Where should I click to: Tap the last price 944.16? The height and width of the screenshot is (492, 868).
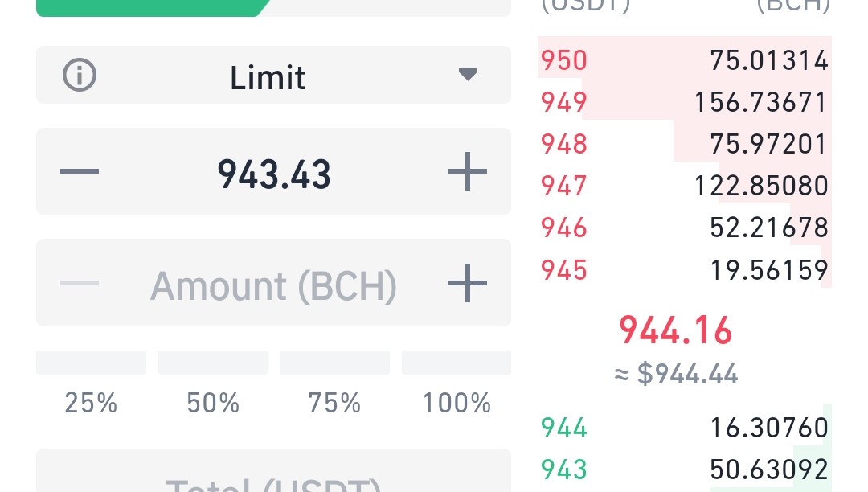point(675,330)
